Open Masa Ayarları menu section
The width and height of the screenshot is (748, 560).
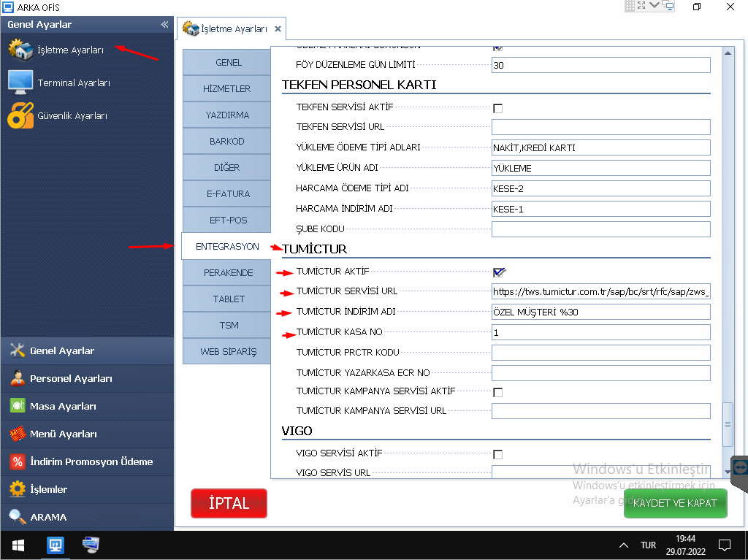coord(88,406)
